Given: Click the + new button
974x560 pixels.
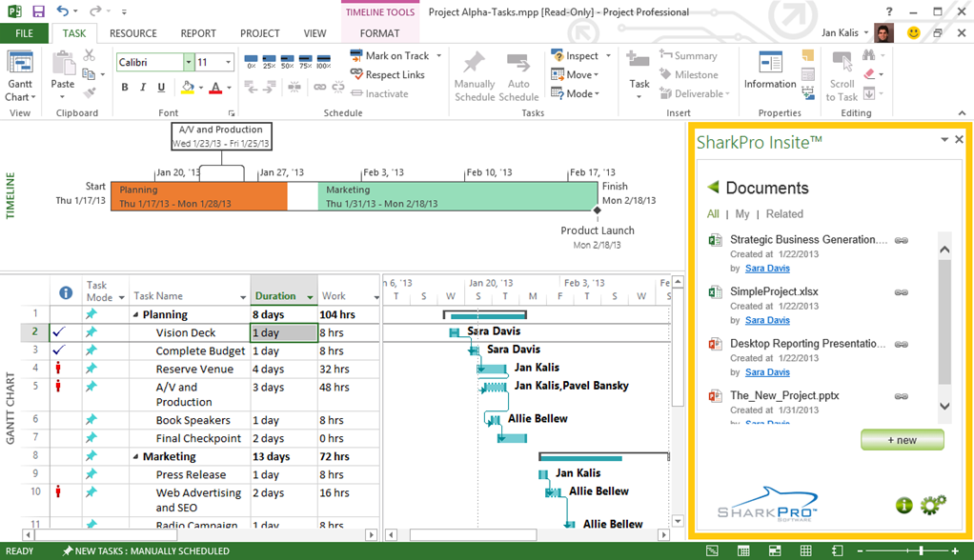Looking at the screenshot, I should 902,440.
